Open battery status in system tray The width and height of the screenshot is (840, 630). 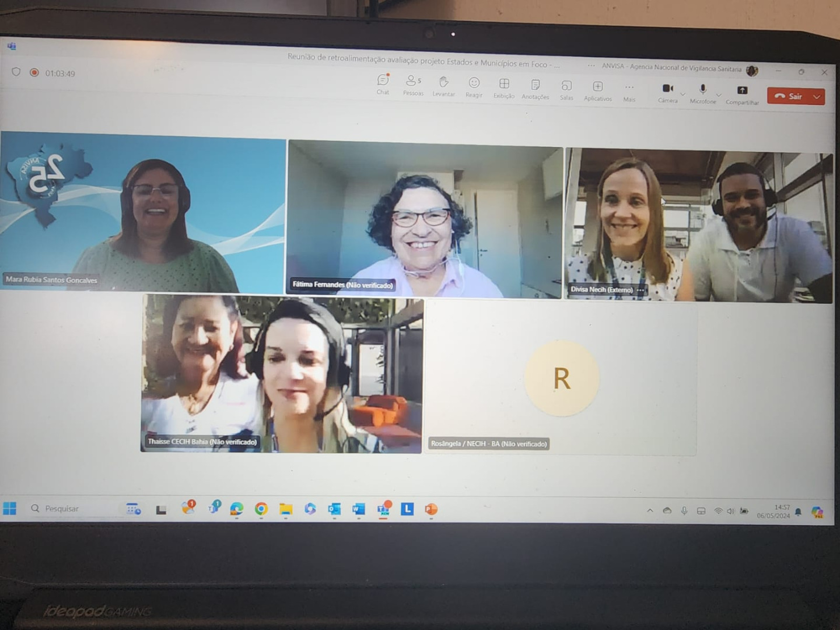pos(744,512)
